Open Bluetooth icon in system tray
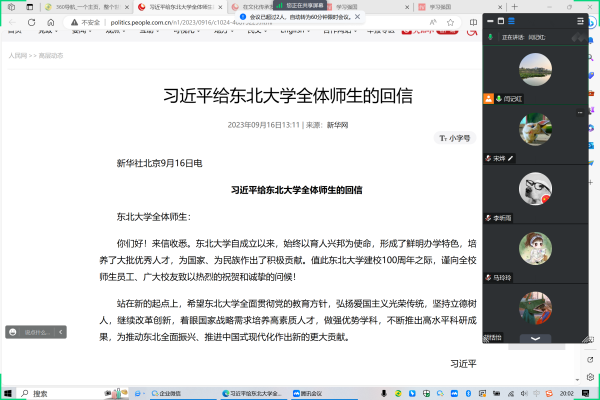The width and height of the screenshot is (600, 400). point(468,393)
